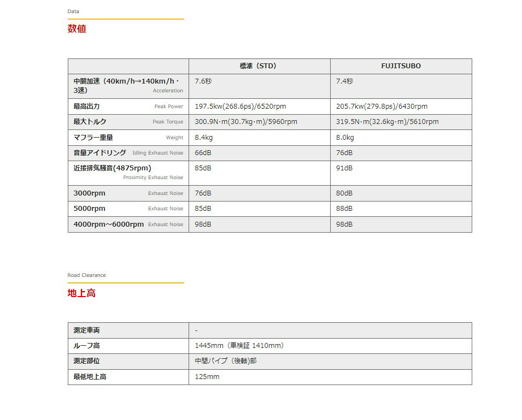This screenshot has height=420, width=522.
Task: Select the STD torque value 300.9N·m
Action: coord(246,122)
